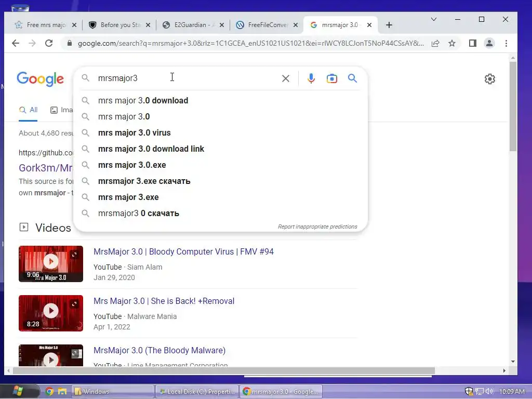This screenshot has height=399, width=532.
Task: Clear the search box with the X
Action: click(x=286, y=78)
